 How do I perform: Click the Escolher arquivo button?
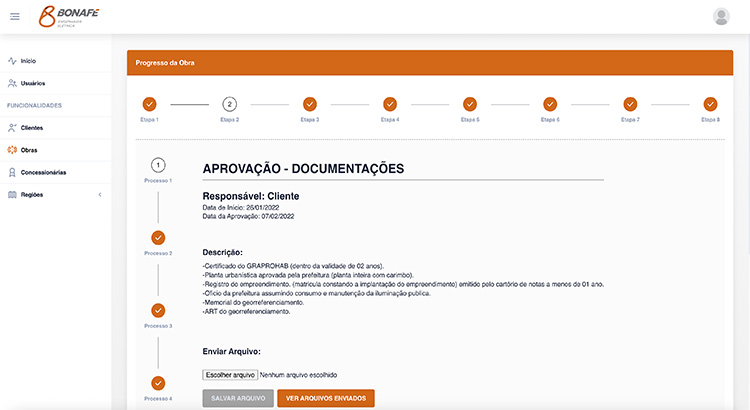(x=230, y=375)
